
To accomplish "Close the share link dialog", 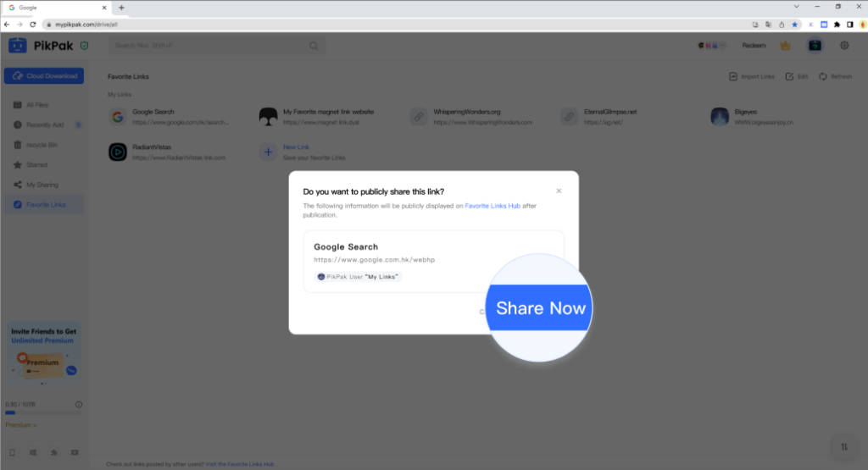I will 559,191.
